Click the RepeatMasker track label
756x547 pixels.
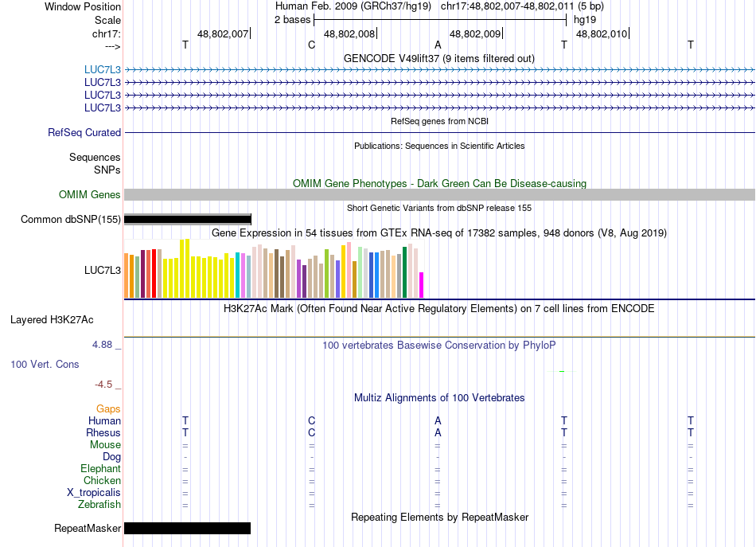[x=88, y=529]
